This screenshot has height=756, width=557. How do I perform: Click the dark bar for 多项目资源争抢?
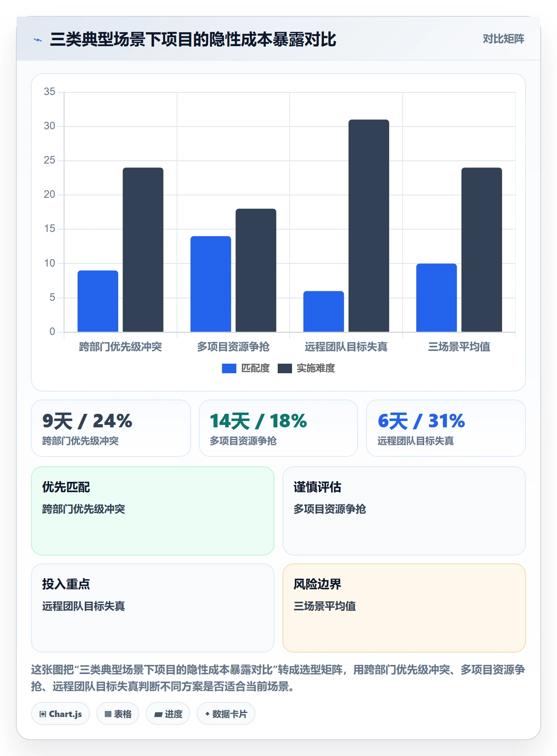[256, 270]
